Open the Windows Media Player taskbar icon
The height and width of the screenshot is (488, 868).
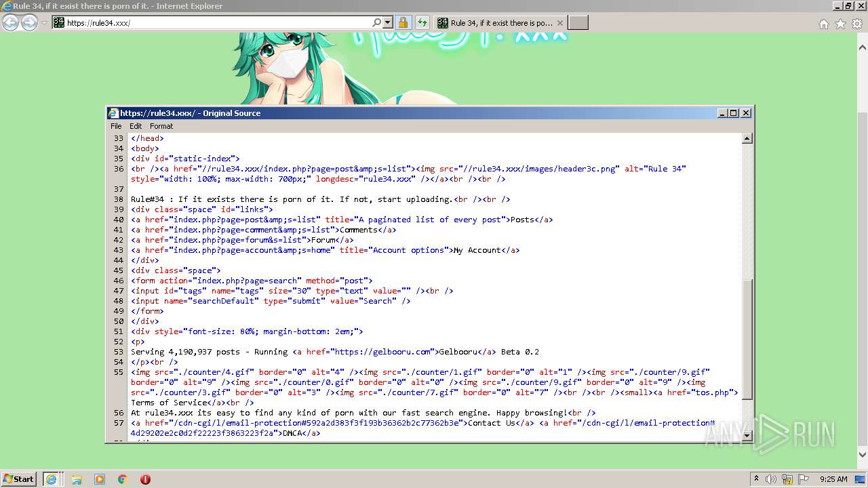[100, 479]
